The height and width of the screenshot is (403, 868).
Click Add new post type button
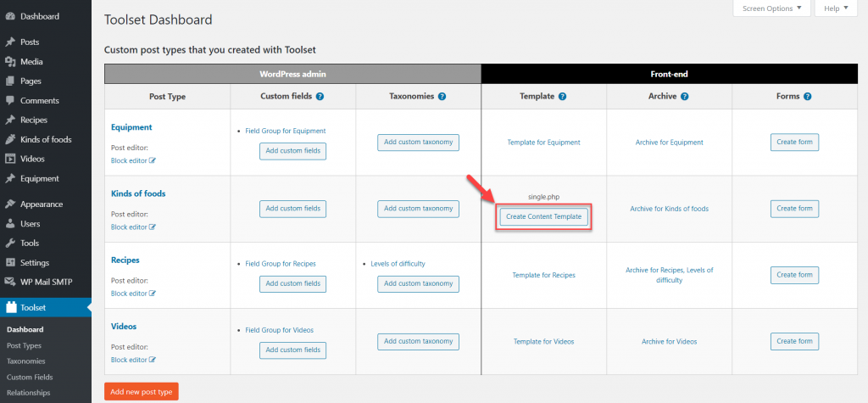point(142,392)
